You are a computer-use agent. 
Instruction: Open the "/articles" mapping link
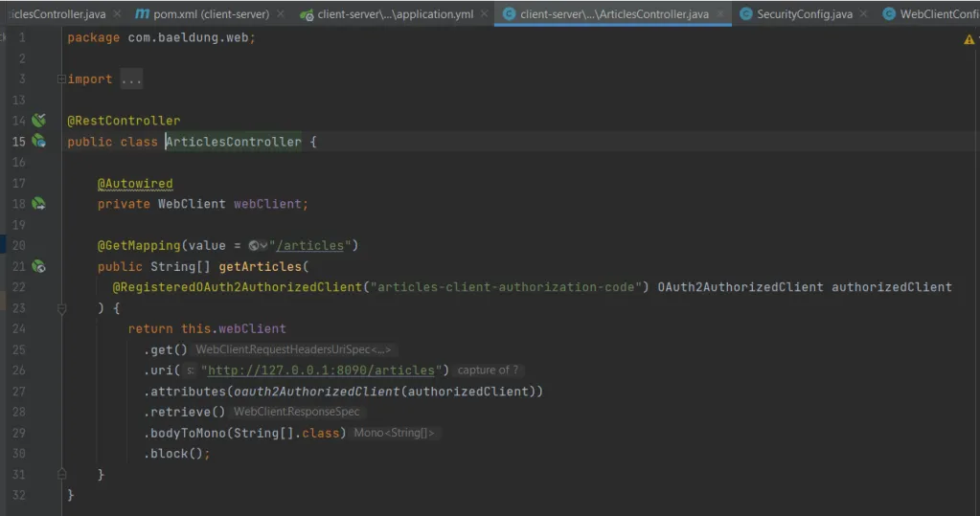pyautogui.click(x=310, y=245)
